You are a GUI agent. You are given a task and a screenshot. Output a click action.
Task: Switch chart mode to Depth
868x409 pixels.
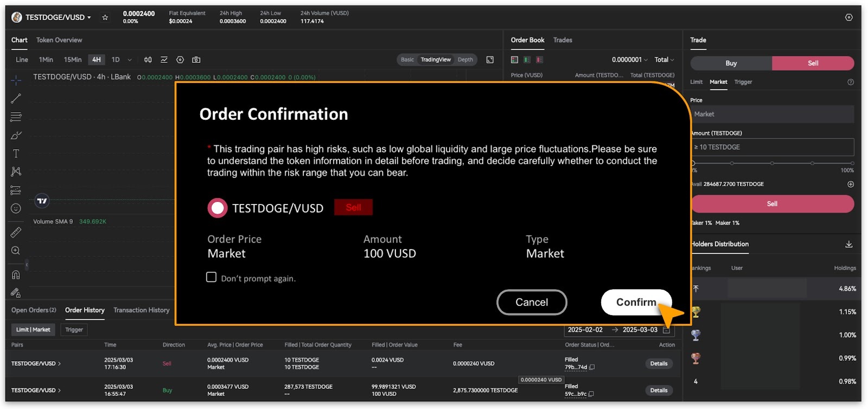click(x=465, y=60)
